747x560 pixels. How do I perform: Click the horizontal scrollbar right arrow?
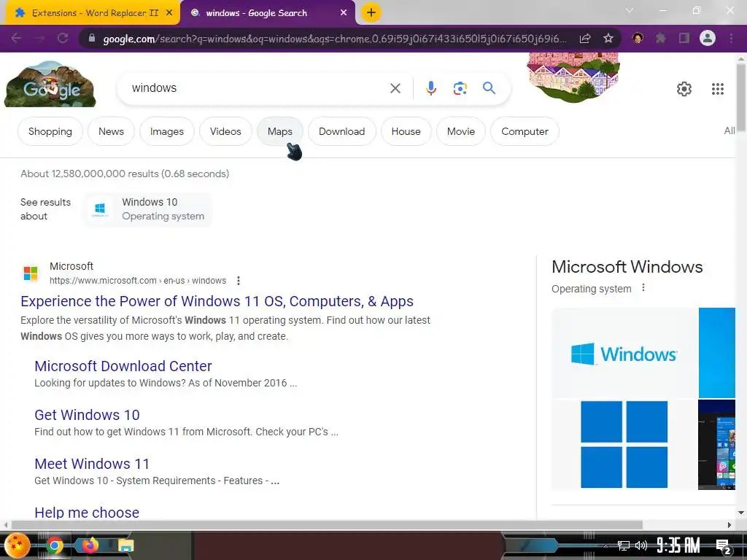(x=729, y=525)
